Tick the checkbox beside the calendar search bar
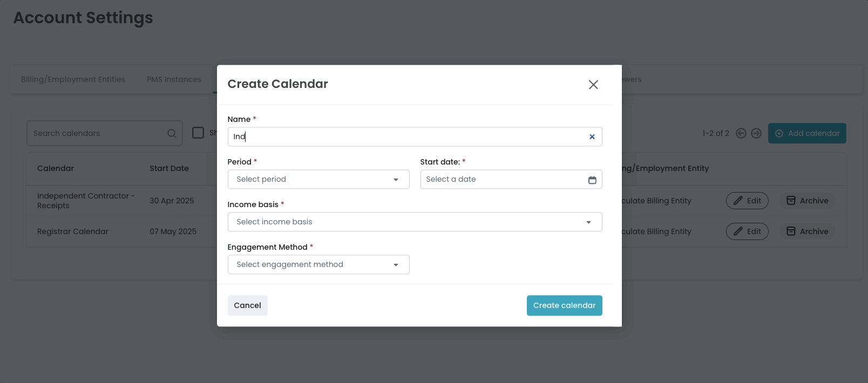This screenshot has height=383, width=868. pos(198,133)
